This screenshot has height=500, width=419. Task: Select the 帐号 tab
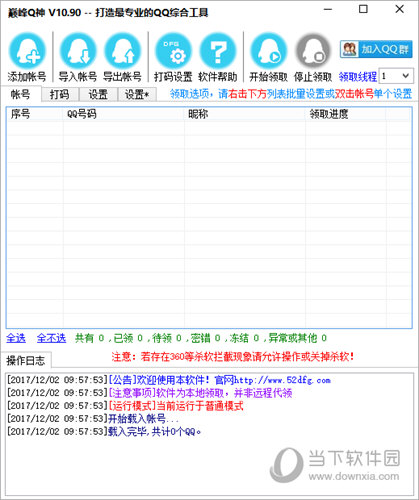click(21, 94)
